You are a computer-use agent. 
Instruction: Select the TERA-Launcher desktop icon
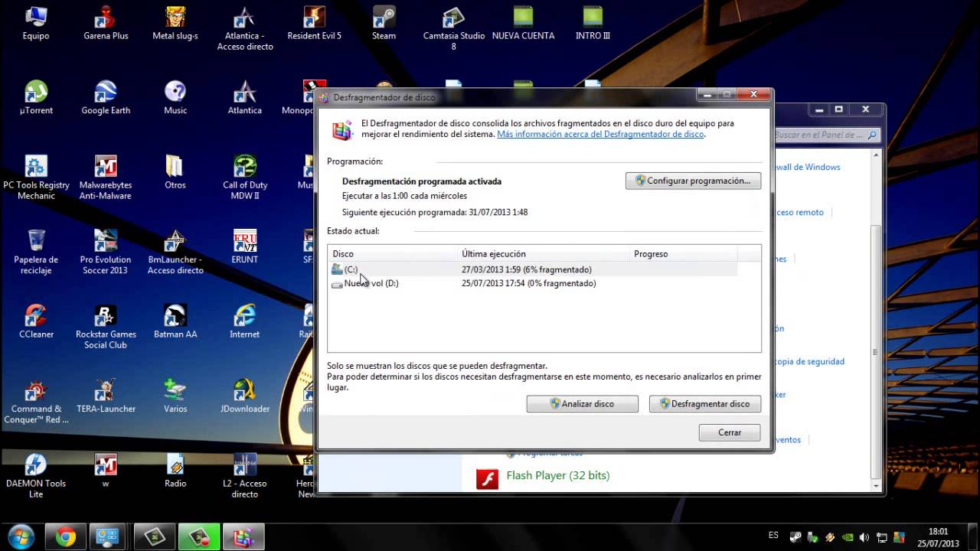pos(106,396)
